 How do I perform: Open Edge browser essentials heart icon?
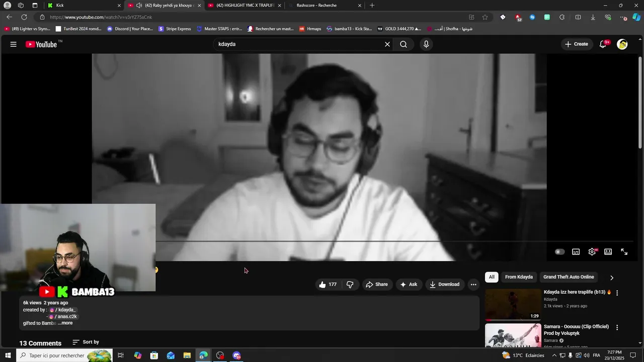pyautogui.click(x=608, y=17)
